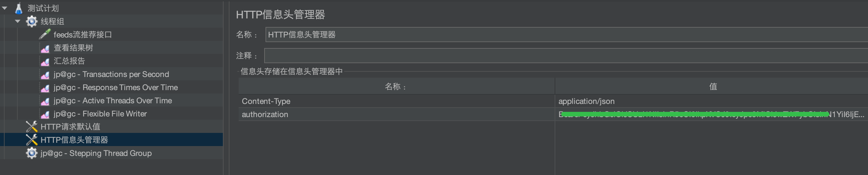Click the authorization token value cell

coord(711,114)
